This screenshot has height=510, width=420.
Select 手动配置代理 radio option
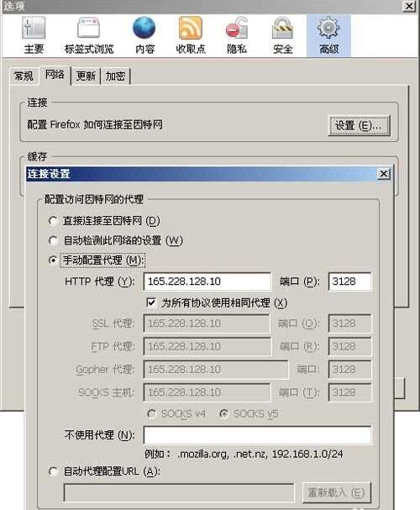coord(53,260)
